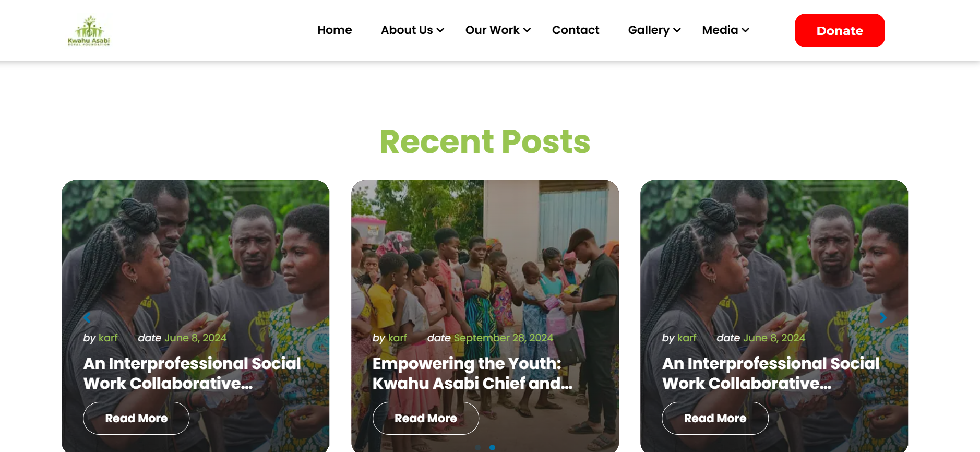The image size is (980, 452).
Task: Read More on Empowering the Youth post
Action: coord(426,418)
